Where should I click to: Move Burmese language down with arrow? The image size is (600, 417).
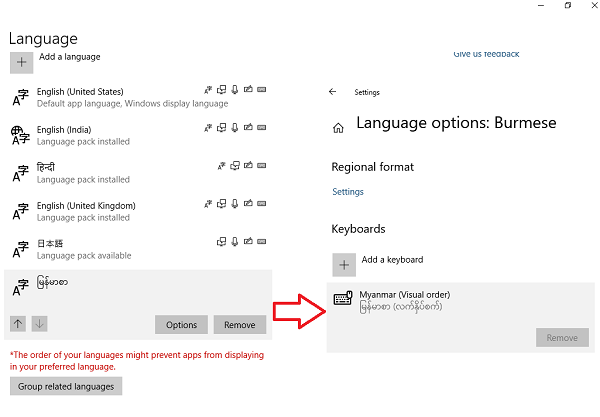click(x=40, y=324)
